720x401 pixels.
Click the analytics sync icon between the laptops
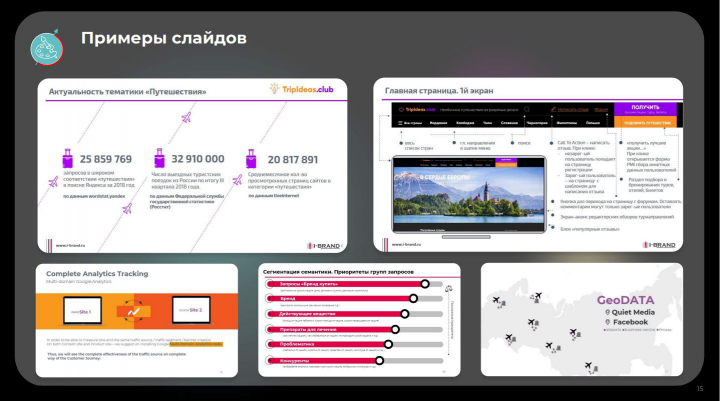pyautogui.click(x=134, y=311)
